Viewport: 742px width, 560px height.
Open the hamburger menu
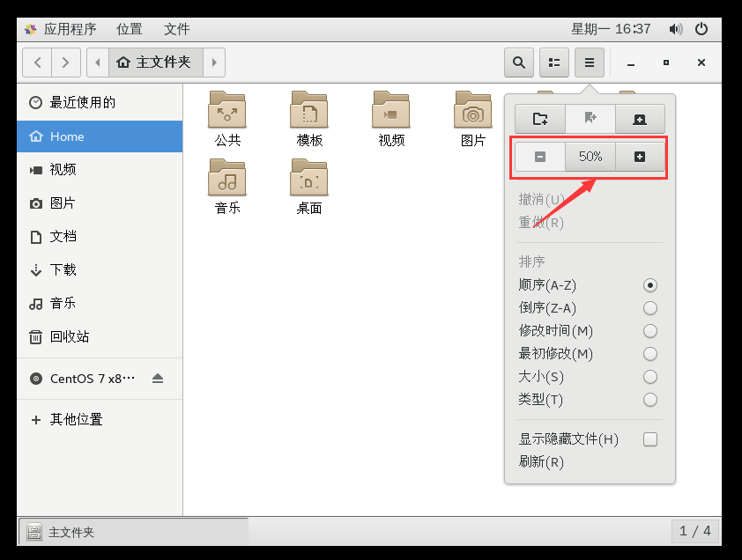click(589, 62)
